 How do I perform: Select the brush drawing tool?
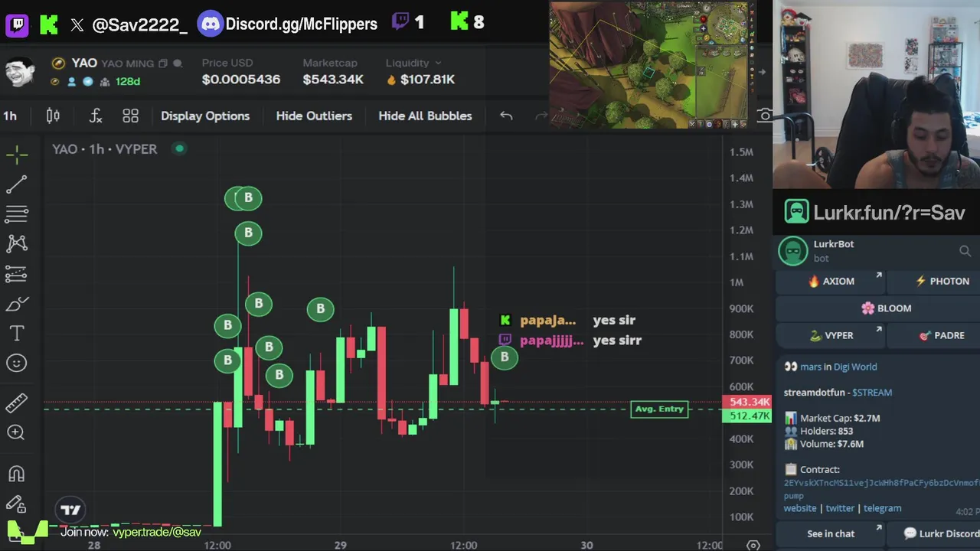tap(17, 304)
